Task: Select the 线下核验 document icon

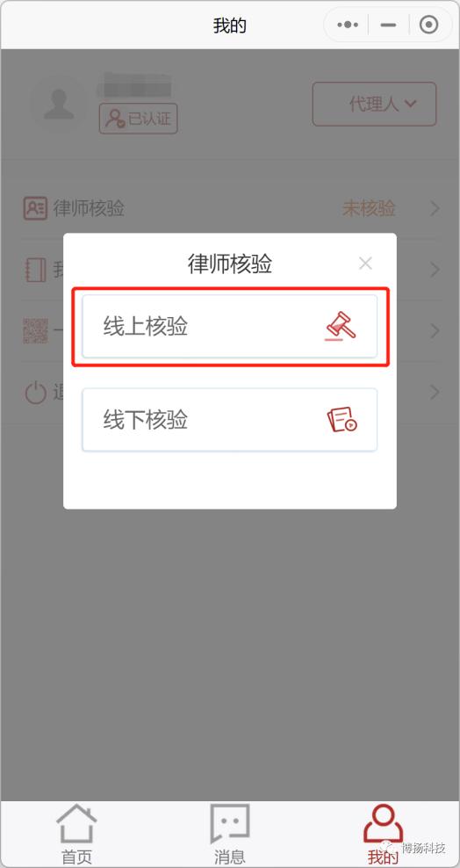Action: [x=341, y=420]
